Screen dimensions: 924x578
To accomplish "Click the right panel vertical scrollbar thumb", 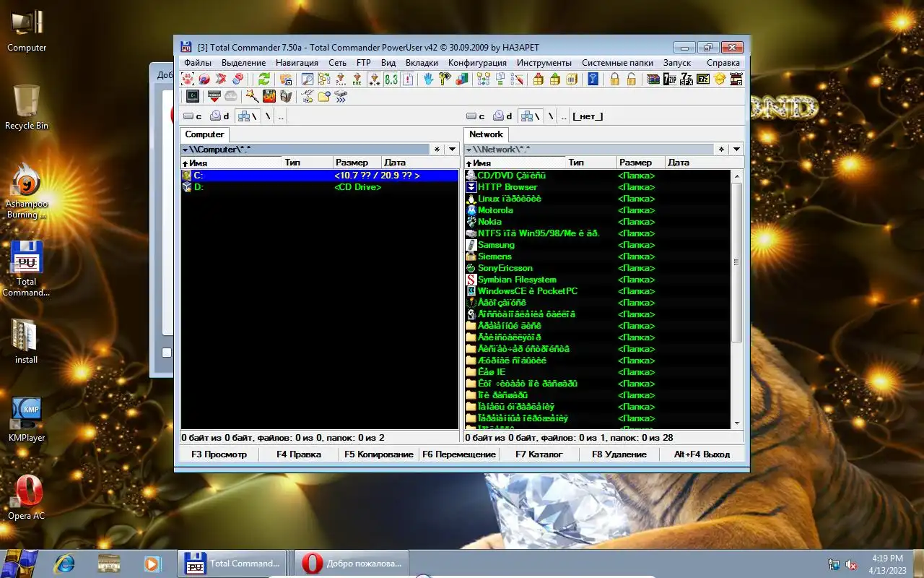I will pos(737,262).
